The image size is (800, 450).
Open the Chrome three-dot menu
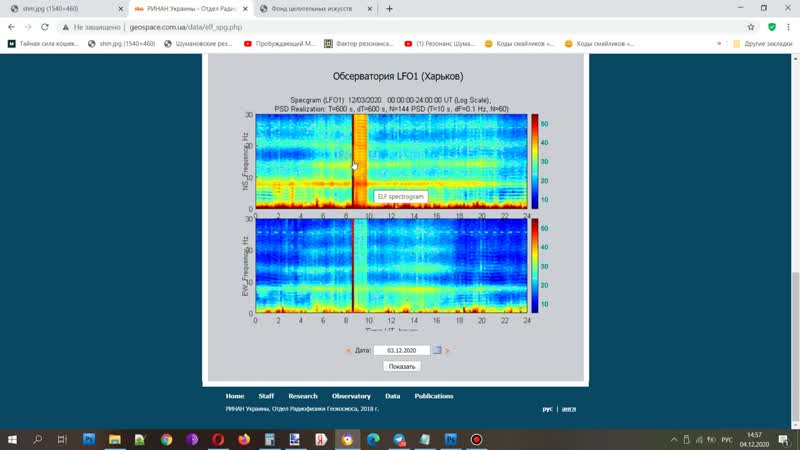(x=788, y=28)
